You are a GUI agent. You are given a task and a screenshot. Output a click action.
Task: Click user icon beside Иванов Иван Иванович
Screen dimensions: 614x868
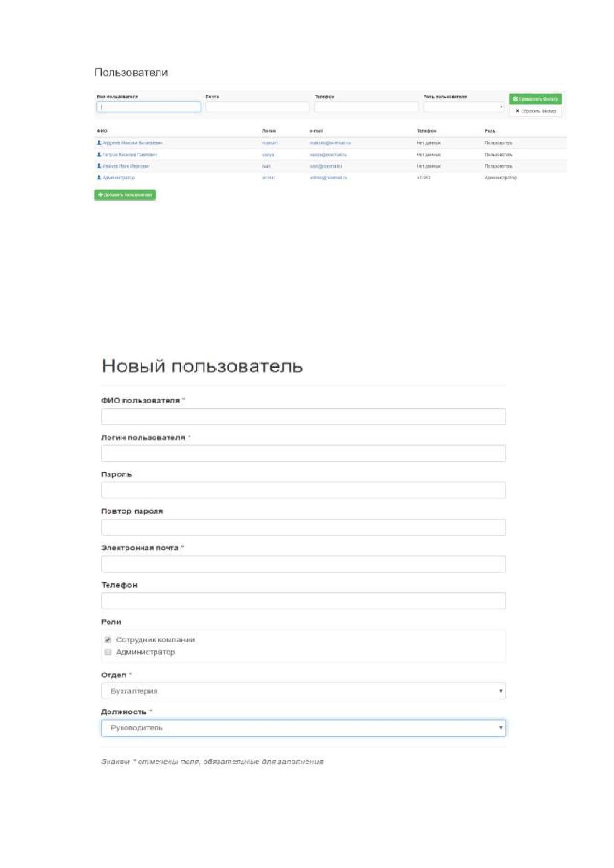(x=99, y=166)
